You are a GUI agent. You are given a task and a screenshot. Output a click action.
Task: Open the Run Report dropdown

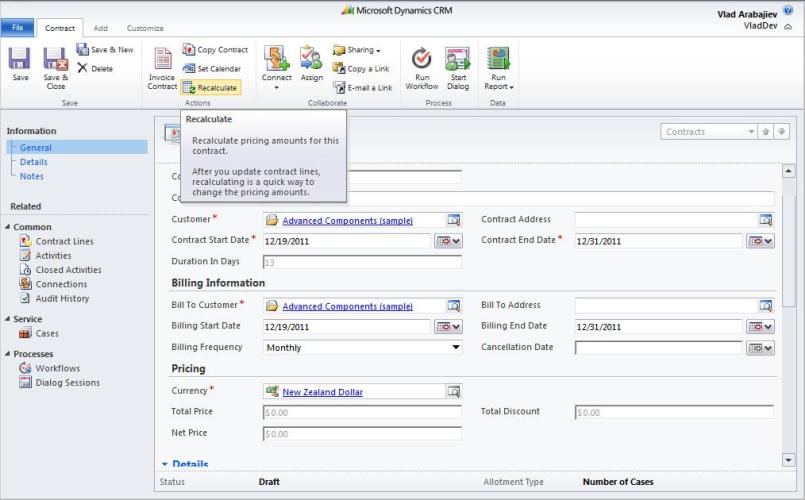pyautogui.click(x=498, y=68)
